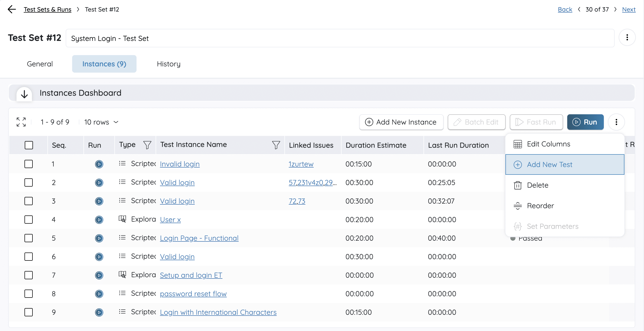Check the box for row 1 Invalid login
Image resolution: width=644 pixels, height=331 pixels.
point(29,164)
